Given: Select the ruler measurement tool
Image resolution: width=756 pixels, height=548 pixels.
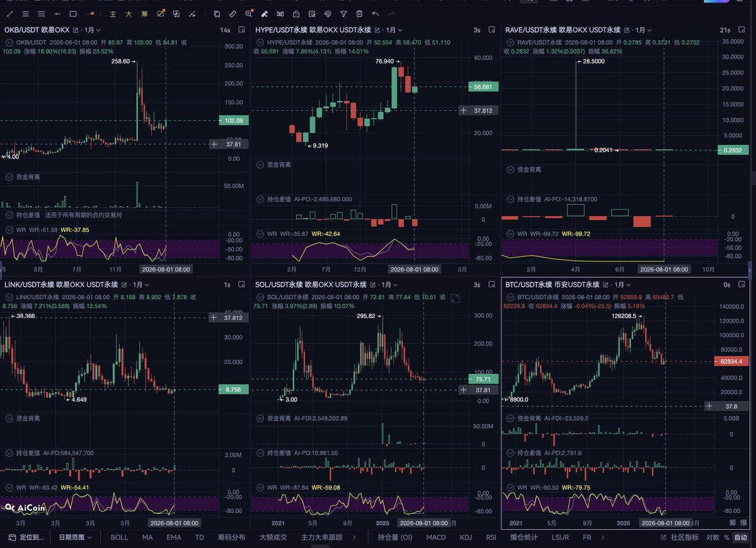Looking at the screenshot, I should (233, 13).
